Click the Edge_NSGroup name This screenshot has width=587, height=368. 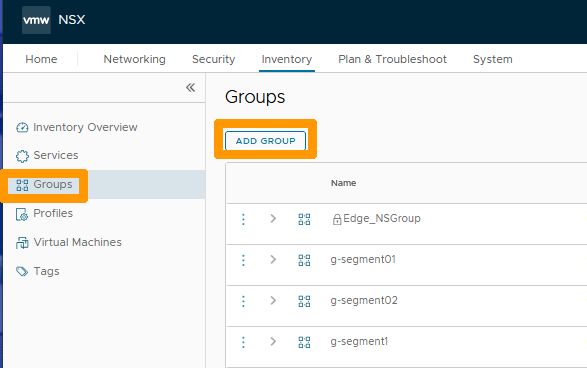click(x=382, y=218)
